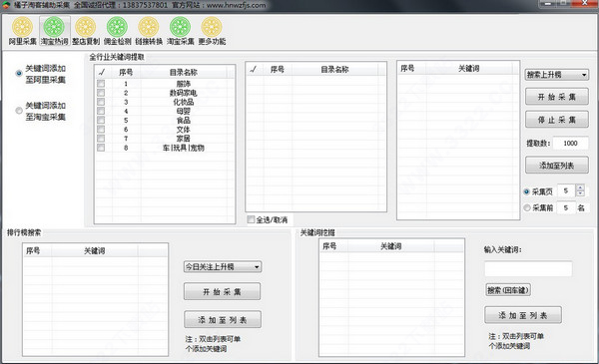Check the 数码家电 category checkbox
The width and height of the screenshot is (599, 364).
(101, 93)
